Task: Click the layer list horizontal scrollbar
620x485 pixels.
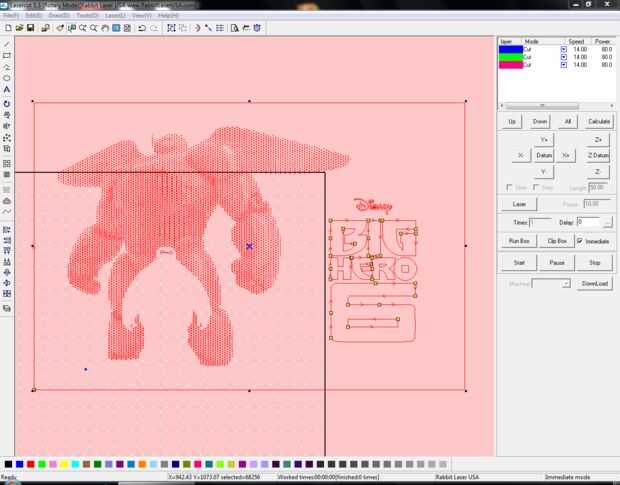Action: [557, 106]
